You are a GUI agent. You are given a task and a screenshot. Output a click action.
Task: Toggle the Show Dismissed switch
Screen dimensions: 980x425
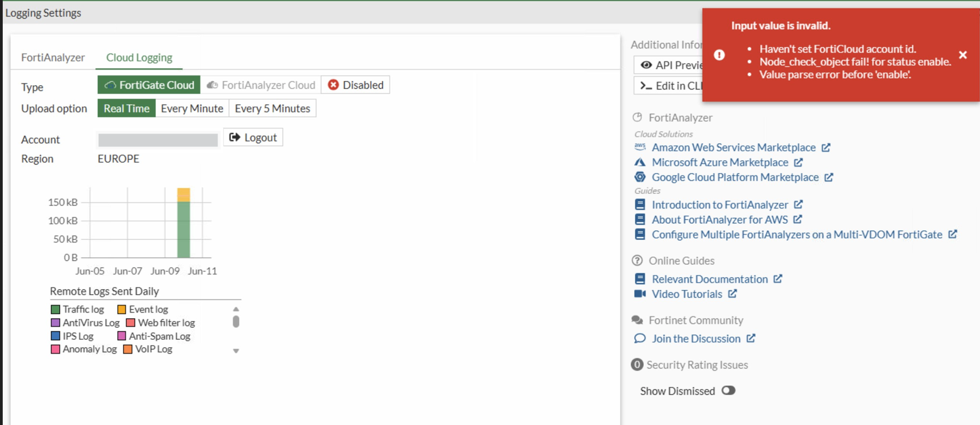click(x=728, y=391)
